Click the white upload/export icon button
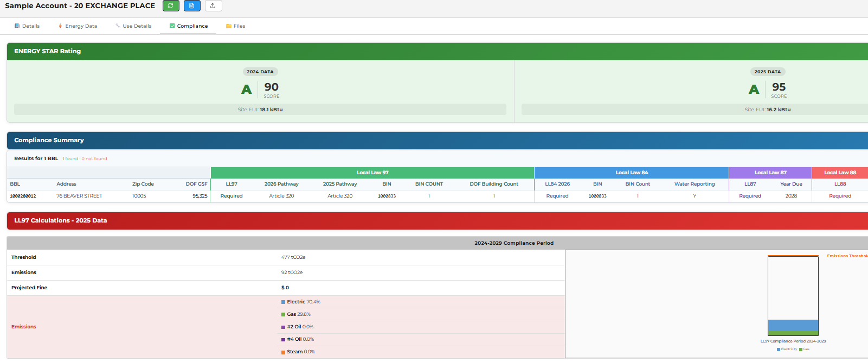The image size is (868, 362). click(213, 5)
